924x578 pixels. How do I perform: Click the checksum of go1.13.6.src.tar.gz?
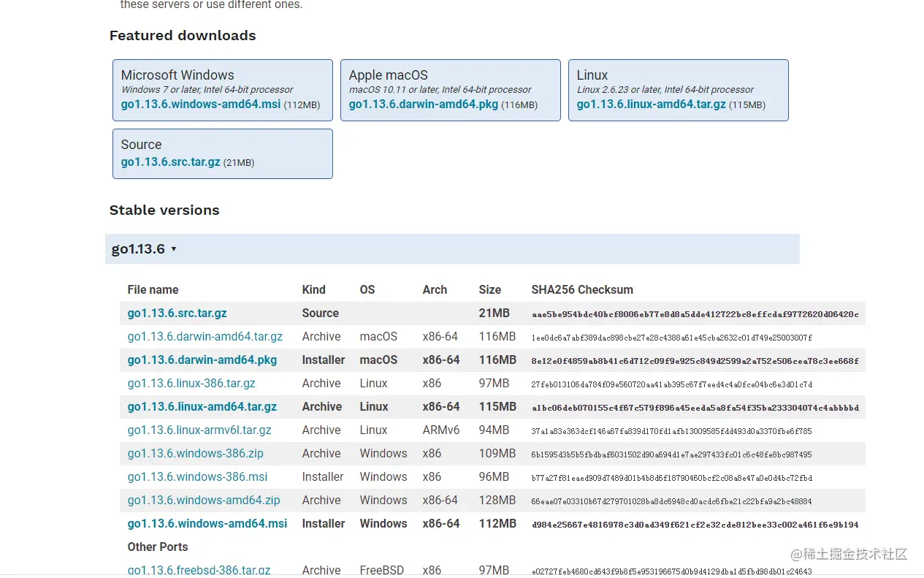pyautogui.click(x=695, y=314)
